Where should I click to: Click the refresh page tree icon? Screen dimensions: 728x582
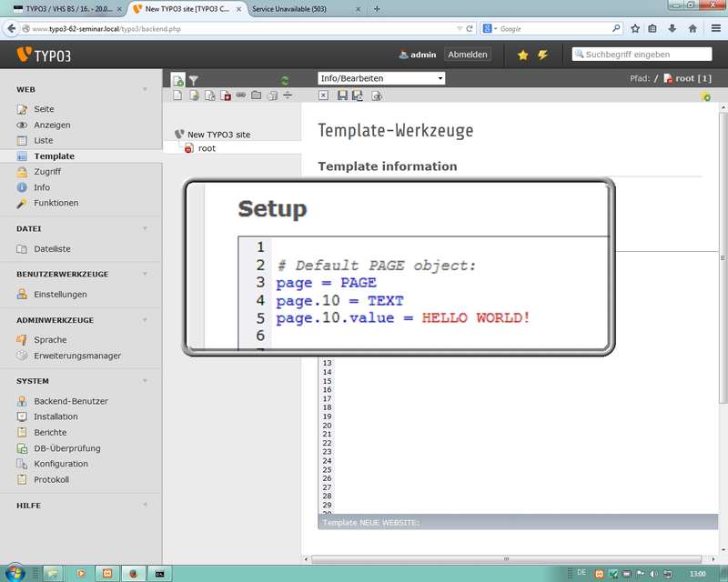tap(285, 80)
